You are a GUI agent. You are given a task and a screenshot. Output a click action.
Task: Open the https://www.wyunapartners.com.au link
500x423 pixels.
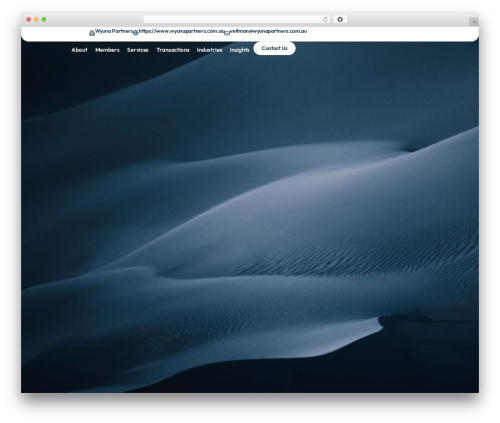[x=182, y=31]
